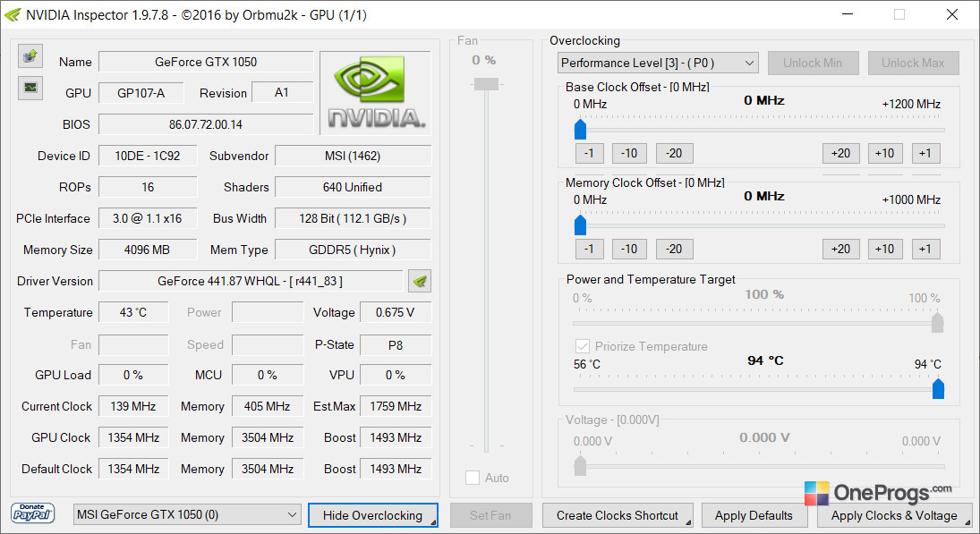Screen dimensions: 980x534
Task: Click Subvendor value MSI (1462)
Action: (x=353, y=156)
